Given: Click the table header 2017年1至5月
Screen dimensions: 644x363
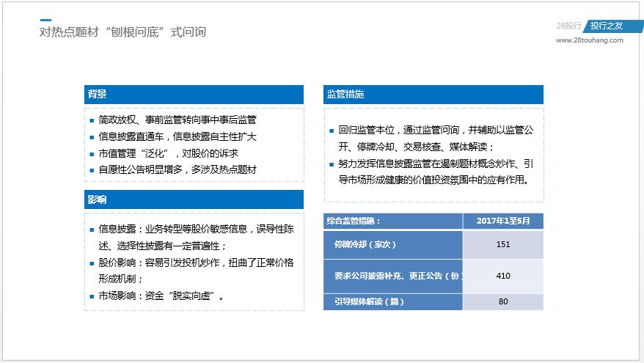Looking at the screenshot, I should 503,221.
